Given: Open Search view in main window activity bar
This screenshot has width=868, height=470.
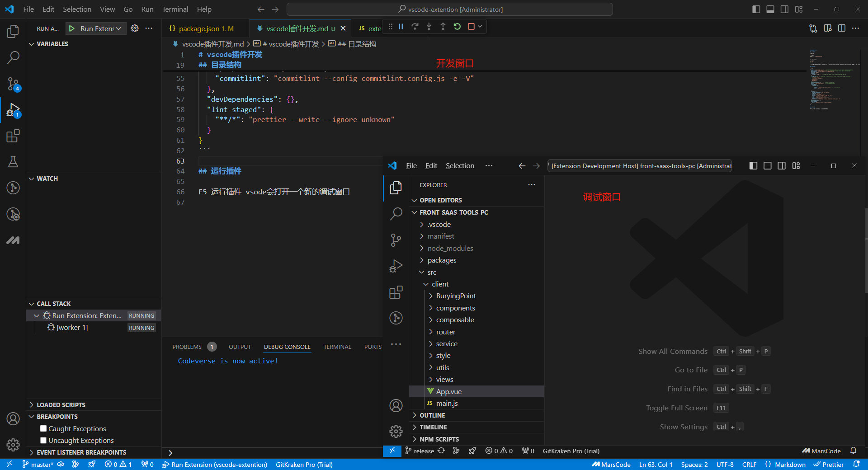Looking at the screenshot, I should (13, 57).
